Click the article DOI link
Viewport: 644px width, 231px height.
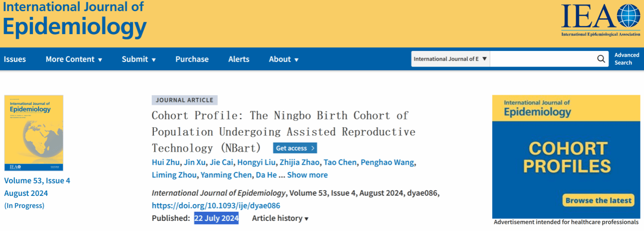216,206
